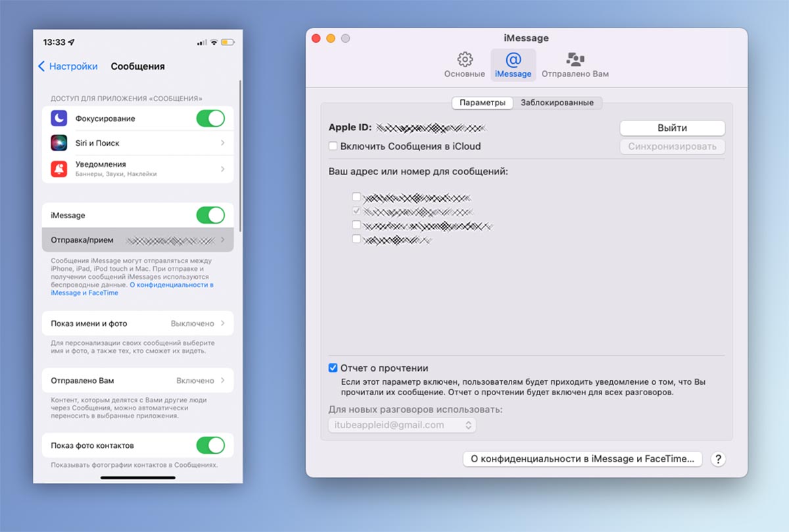Screen dimensions: 789x532
Task: Tap the location arrow beside the time 13:33
Action: tap(72, 42)
